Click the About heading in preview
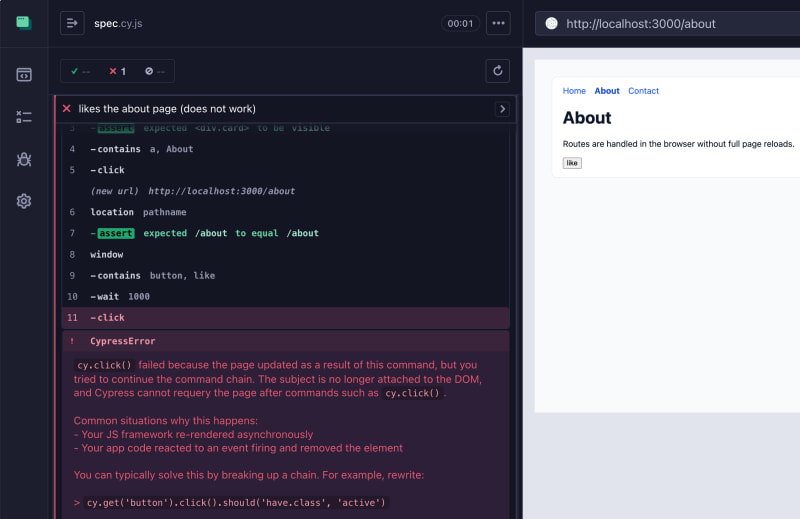This screenshot has height=519, width=800. tap(587, 118)
